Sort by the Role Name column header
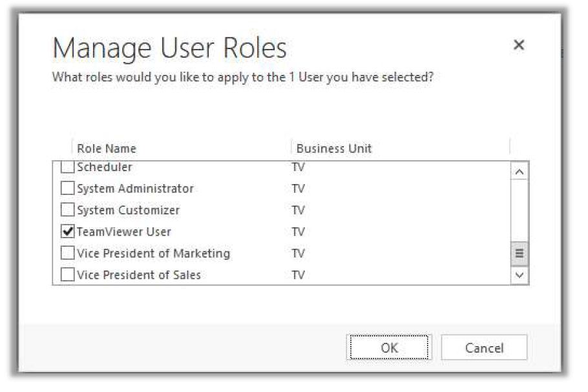588x392 pixels. point(107,149)
